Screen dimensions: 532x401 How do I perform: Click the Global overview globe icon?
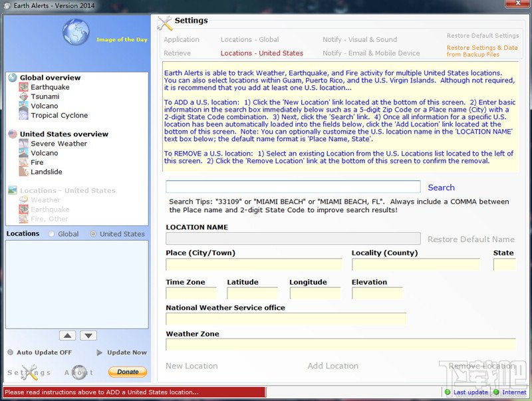[13, 78]
